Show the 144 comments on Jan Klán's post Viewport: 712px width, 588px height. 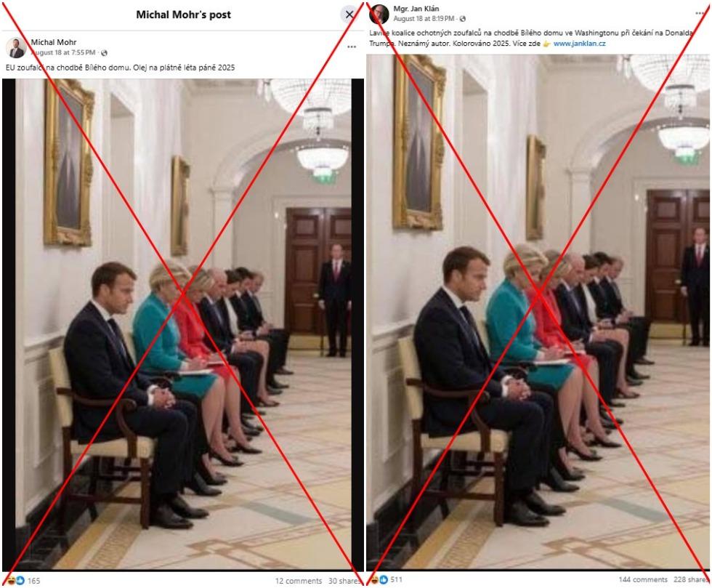click(x=643, y=579)
